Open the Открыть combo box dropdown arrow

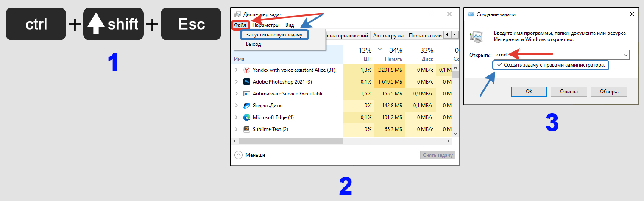point(625,55)
